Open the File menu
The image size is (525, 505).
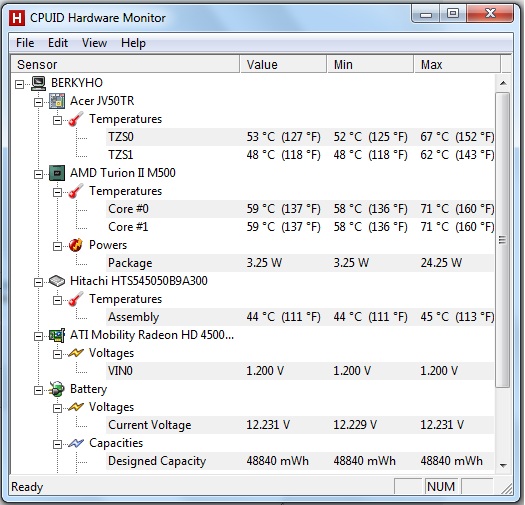pyautogui.click(x=25, y=43)
